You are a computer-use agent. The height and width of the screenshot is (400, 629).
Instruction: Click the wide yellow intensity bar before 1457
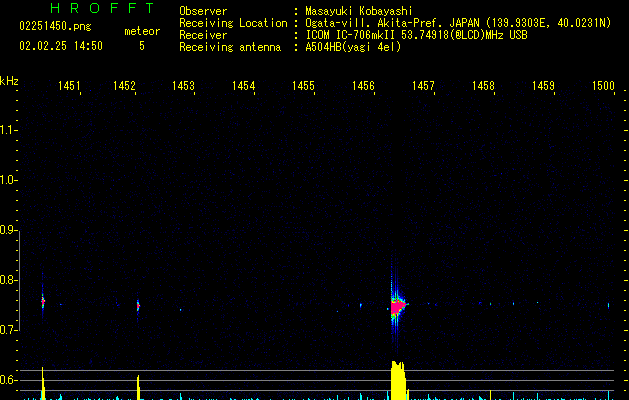398,380
